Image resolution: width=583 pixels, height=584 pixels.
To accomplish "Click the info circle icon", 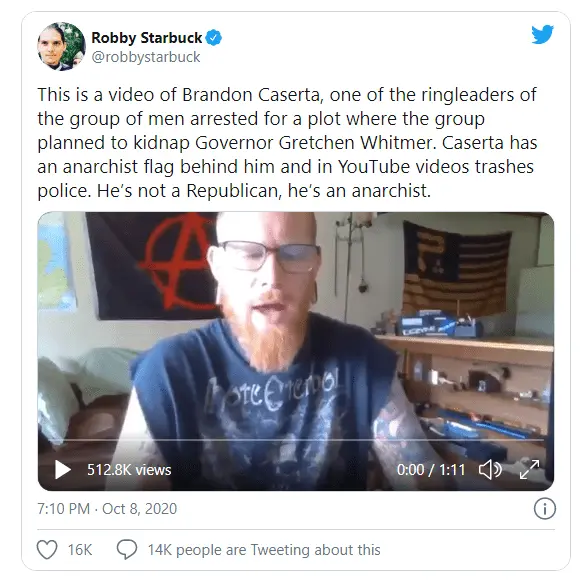I will pos(545,509).
